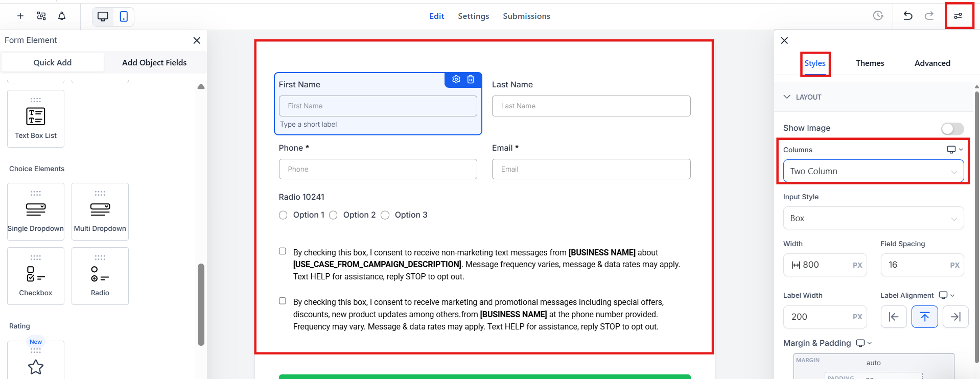Open the Submissions tab

tap(526, 16)
